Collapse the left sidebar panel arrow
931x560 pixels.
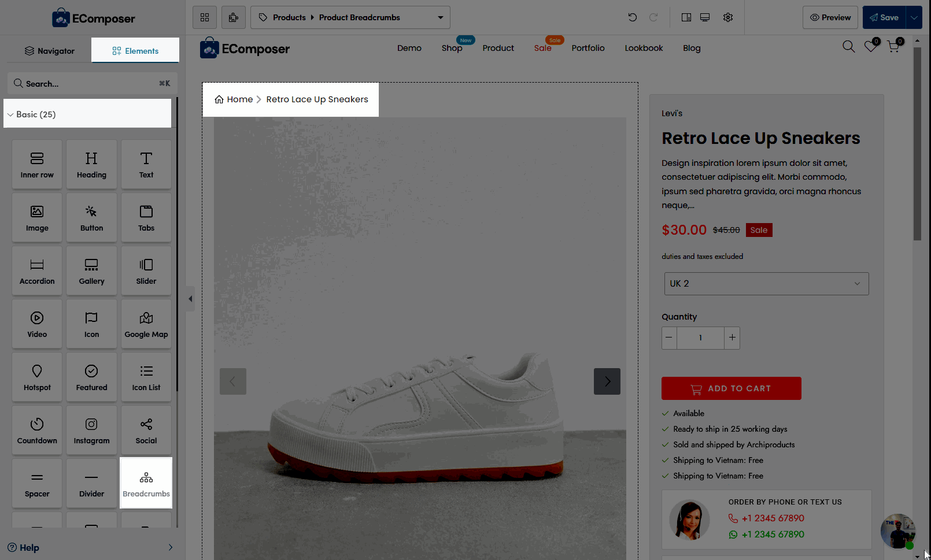click(x=190, y=299)
